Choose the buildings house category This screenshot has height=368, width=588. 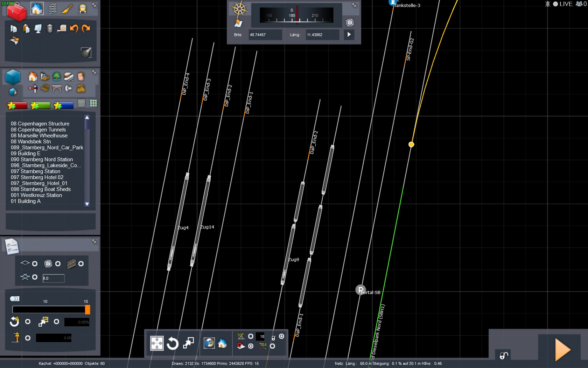click(x=33, y=76)
